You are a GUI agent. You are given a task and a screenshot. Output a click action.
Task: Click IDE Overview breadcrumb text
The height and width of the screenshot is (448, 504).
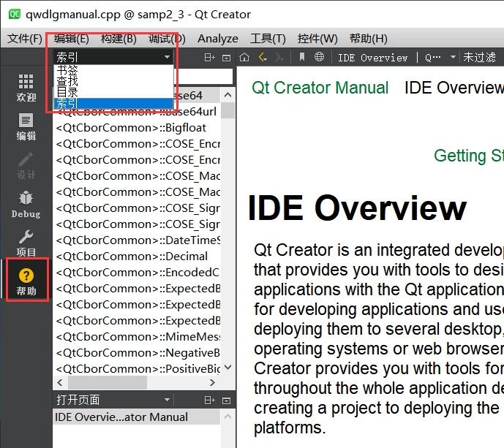tap(454, 88)
